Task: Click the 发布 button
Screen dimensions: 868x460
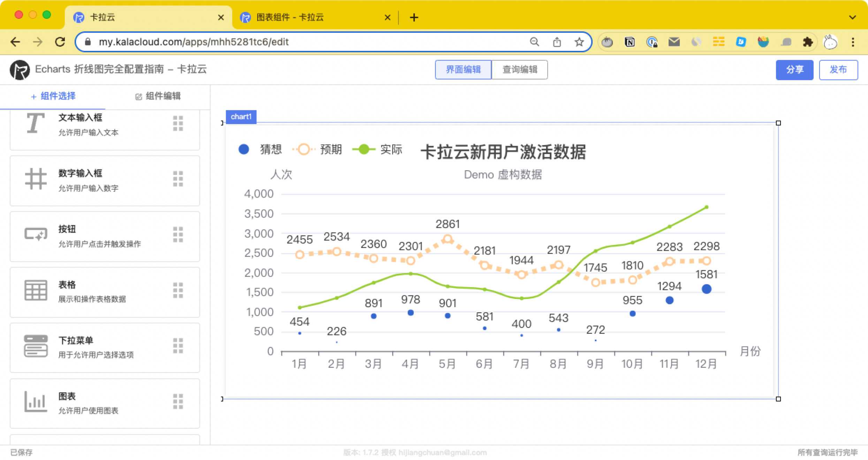Action: 838,70
